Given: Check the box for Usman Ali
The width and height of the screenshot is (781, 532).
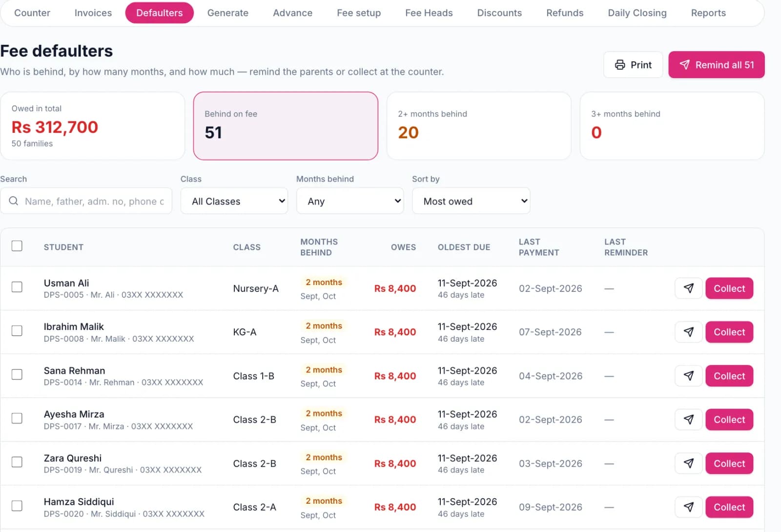Looking at the screenshot, I should pyautogui.click(x=17, y=287).
